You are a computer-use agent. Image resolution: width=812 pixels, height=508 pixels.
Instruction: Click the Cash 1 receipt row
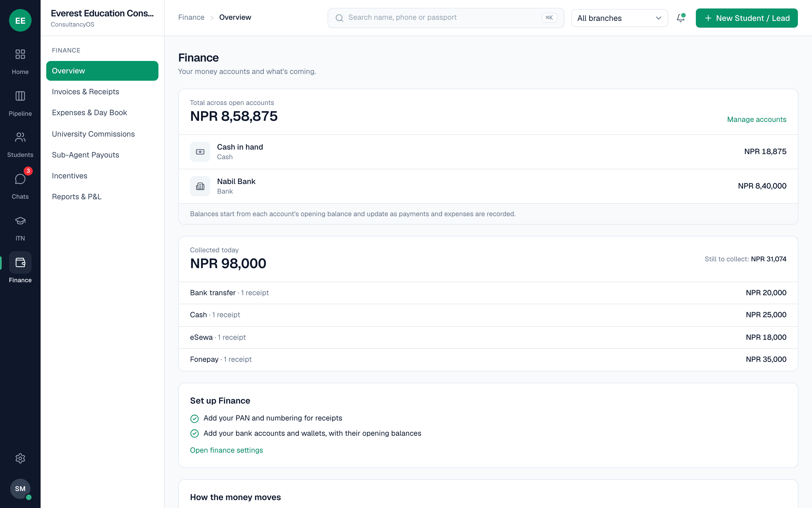click(x=488, y=315)
